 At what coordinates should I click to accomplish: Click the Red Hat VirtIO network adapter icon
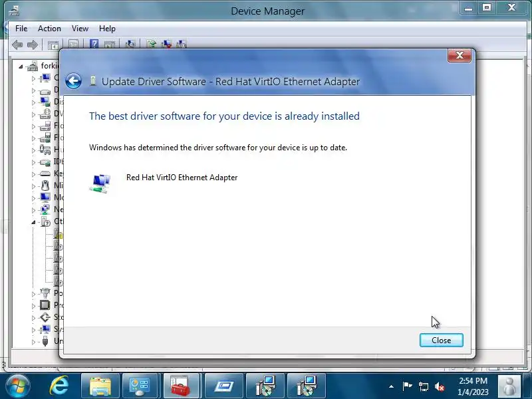pyautogui.click(x=100, y=184)
